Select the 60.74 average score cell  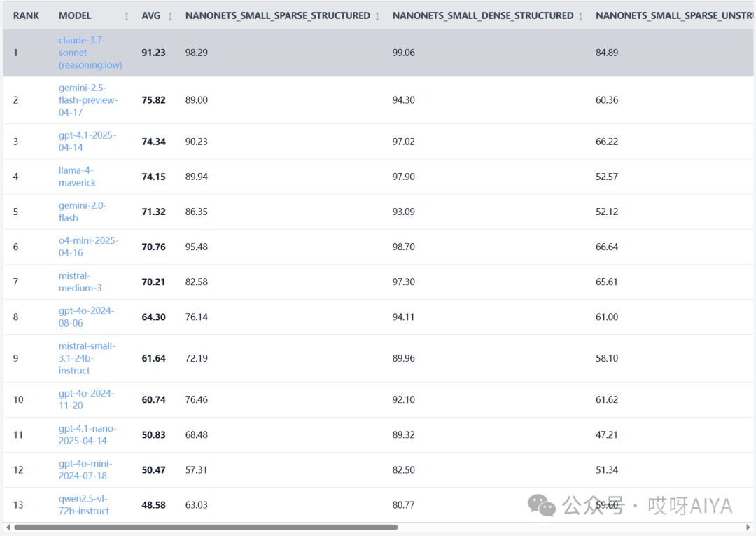154,399
